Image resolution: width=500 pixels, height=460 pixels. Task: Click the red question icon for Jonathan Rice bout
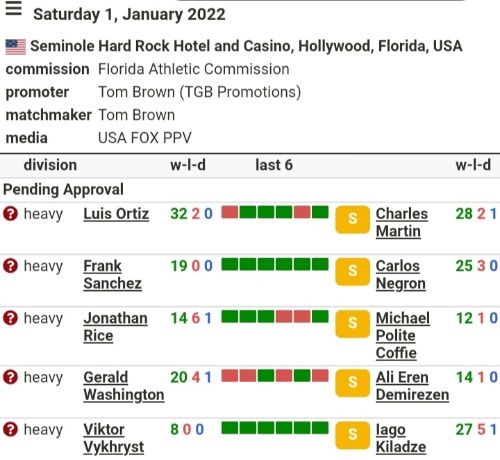[10, 318]
